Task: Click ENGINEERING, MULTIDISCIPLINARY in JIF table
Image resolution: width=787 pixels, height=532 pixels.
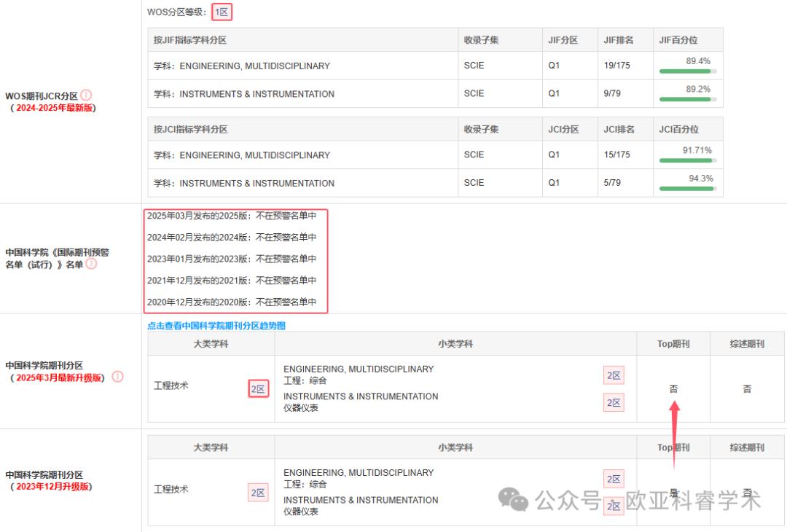Action: point(255,66)
